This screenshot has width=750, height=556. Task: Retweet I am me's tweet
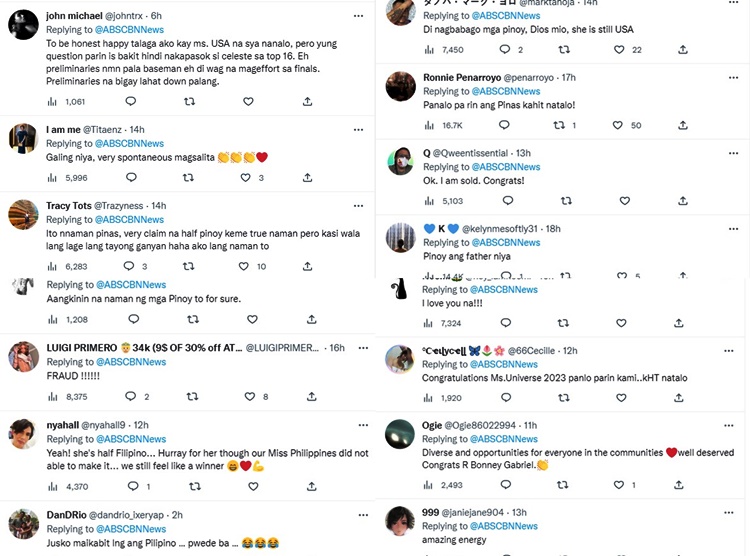click(x=188, y=178)
